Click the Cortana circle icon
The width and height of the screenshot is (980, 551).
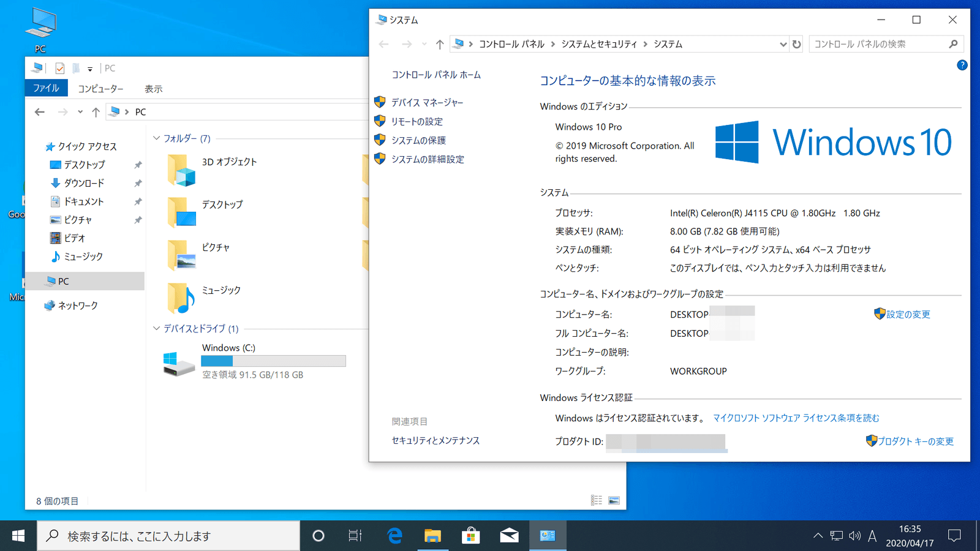point(318,536)
